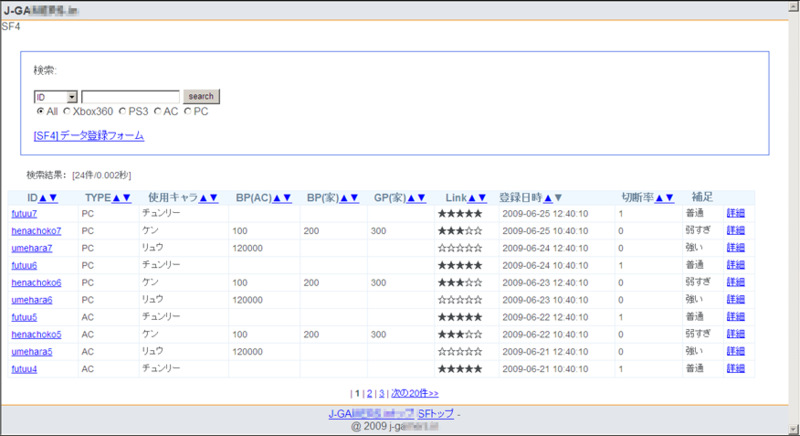This screenshot has width=800, height=436.
Task: Open player futuu6 link
Action: click(x=24, y=266)
